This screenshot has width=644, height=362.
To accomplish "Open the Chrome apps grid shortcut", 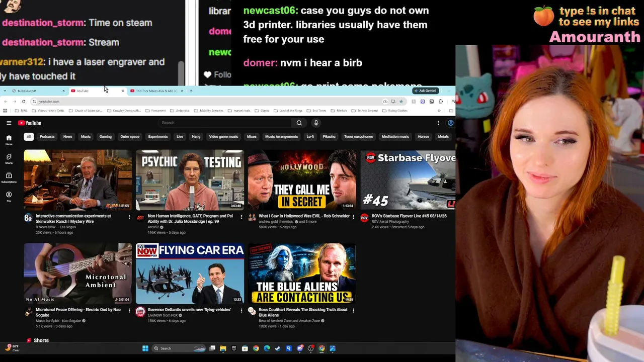I will click(5, 111).
